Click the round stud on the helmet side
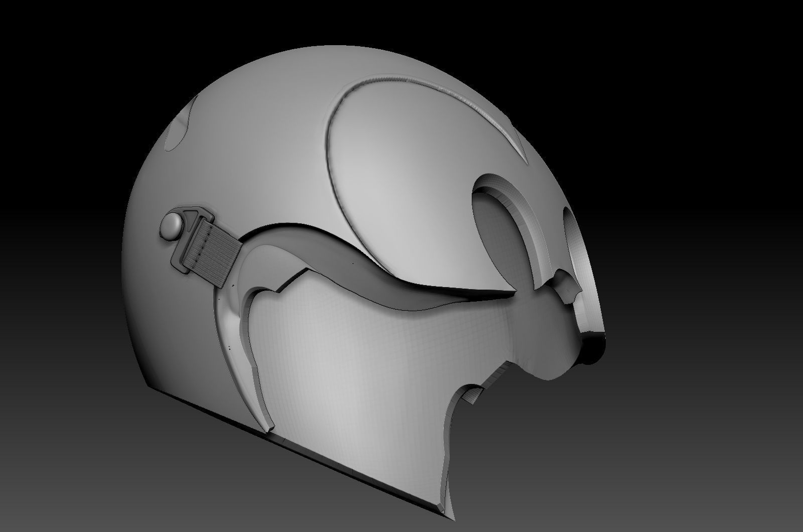803x532 pixels. coord(172,226)
